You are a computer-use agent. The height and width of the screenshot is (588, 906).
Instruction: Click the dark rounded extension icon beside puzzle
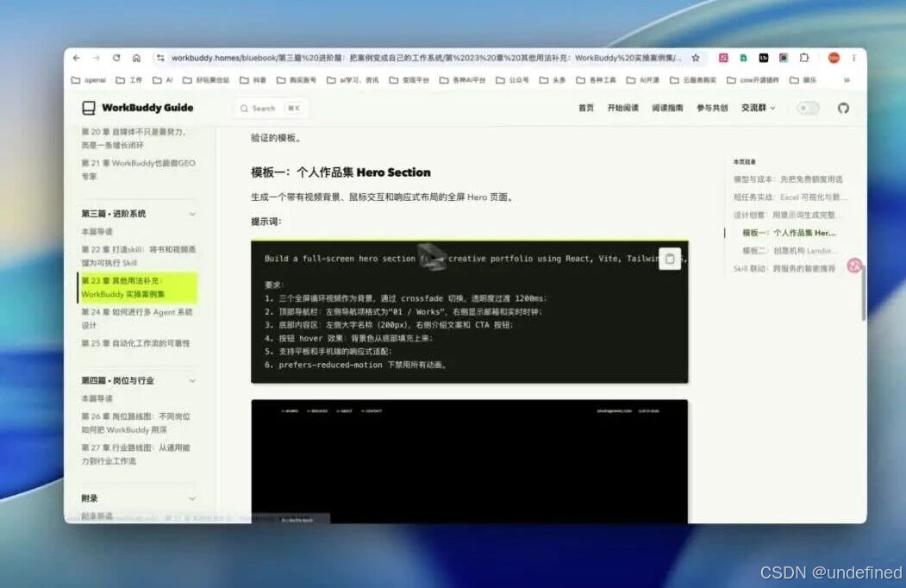[x=784, y=58]
